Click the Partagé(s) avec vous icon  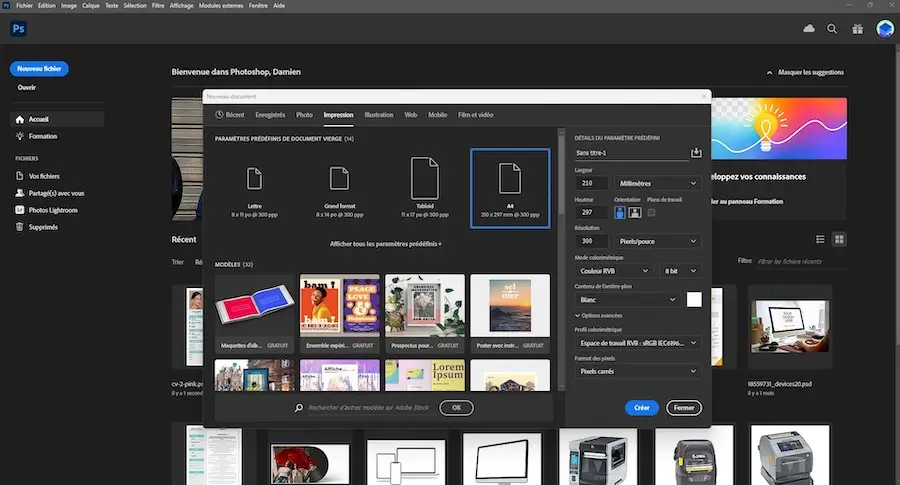coord(20,193)
